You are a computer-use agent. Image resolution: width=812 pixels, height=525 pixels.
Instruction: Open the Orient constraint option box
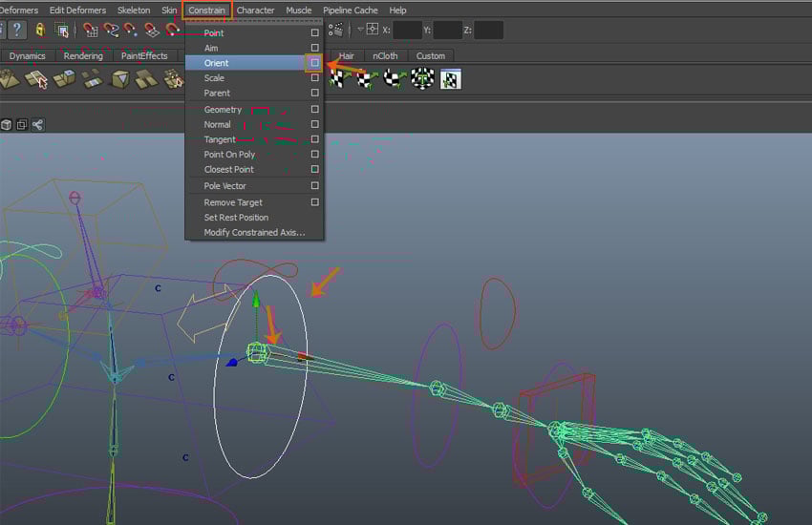[x=314, y=63]
